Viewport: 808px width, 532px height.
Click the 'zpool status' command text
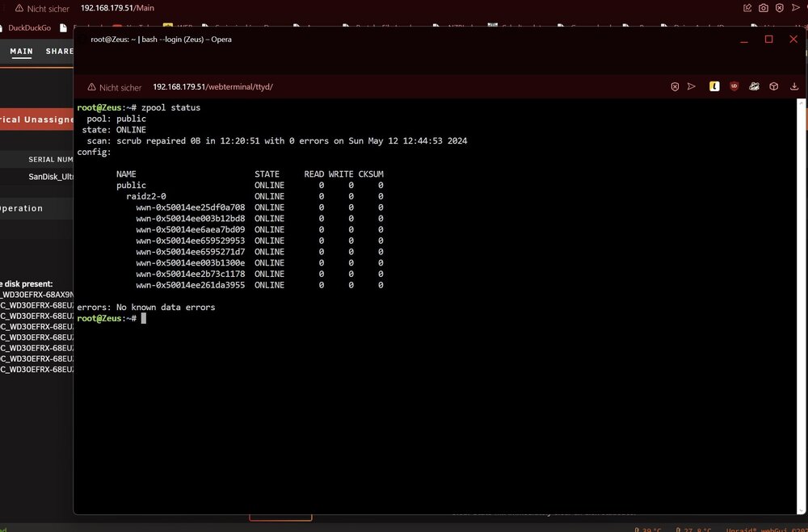(170, 107)
